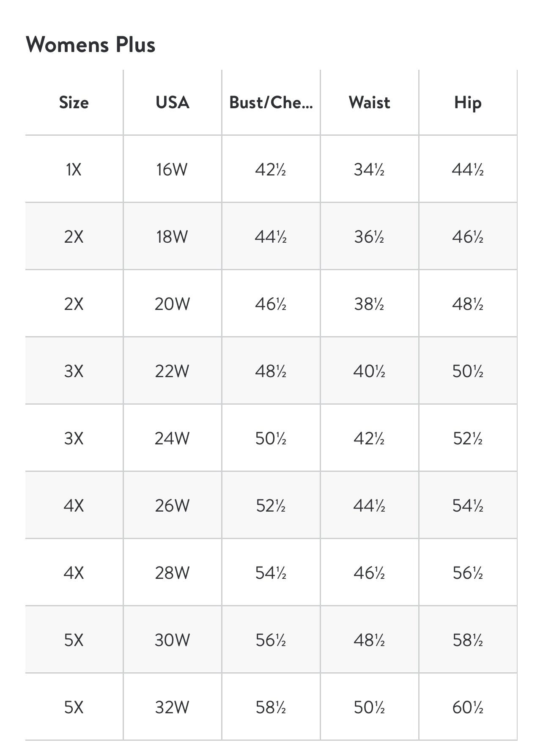Select the 26W USA size cell
Screen dimensions: 543x756
172,506
